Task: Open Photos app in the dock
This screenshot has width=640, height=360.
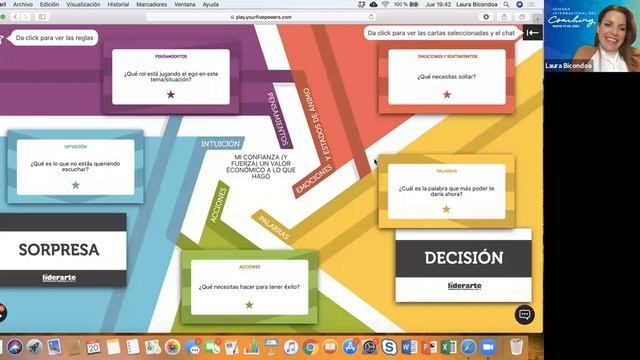Action: click(172, 347)
